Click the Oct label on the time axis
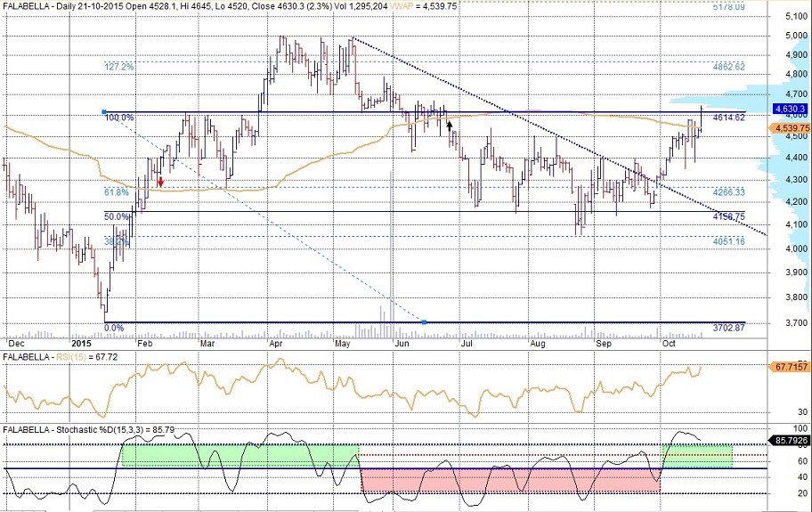The width and height of the screenshot is (812, 512). tap(669, 343)
